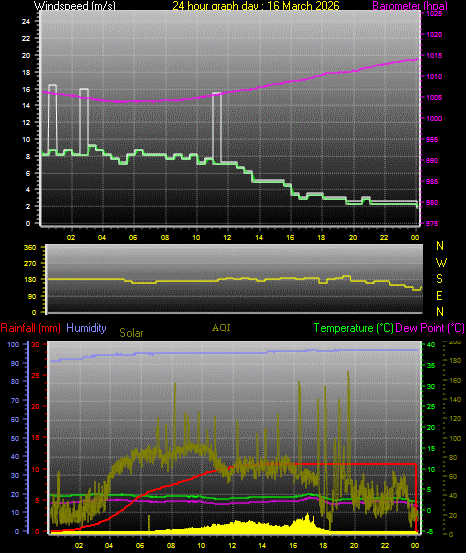Click the compass letter "S"
Image resolution: width=466 pixels, height=553 pixels.
coord(440,279)
